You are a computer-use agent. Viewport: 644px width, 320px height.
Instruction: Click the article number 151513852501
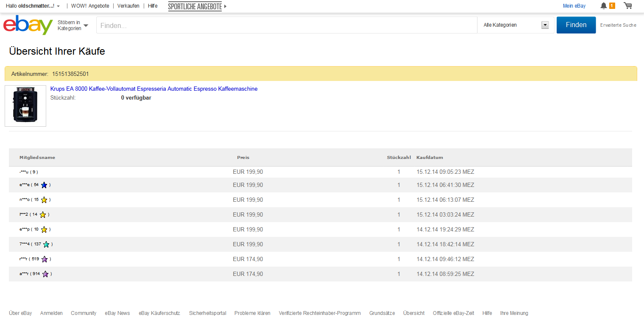tap(70, 74)
